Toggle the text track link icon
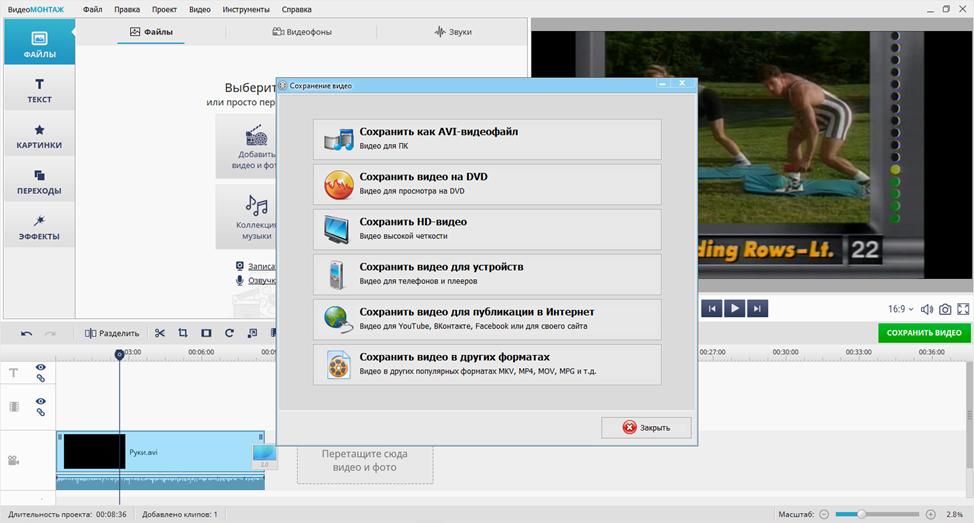This screenshot has height=523, width=974. (40, 378)
